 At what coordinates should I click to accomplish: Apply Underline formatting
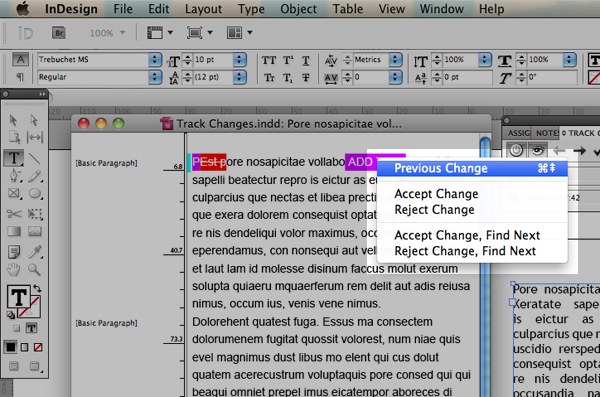[x=305, y=60]
